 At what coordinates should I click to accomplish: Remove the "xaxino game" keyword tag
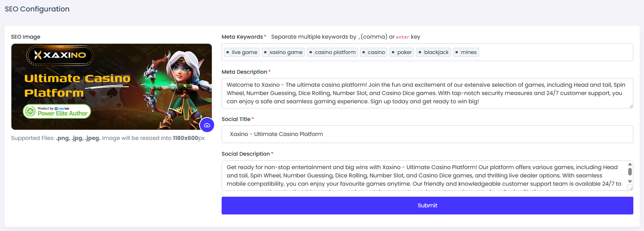pos(265,52)
